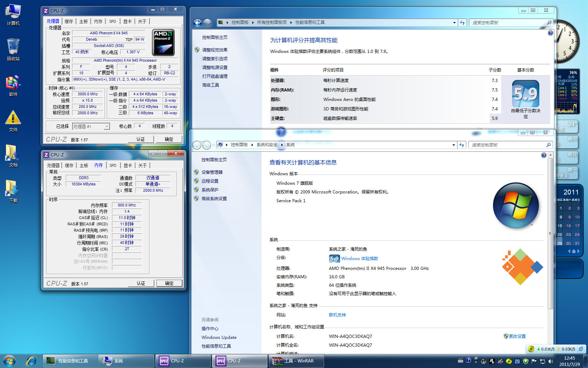The width and height of the screenshot is (588, 368).
Task: Open 关于 tab in memory CPU-Z window
Action: 142,165
